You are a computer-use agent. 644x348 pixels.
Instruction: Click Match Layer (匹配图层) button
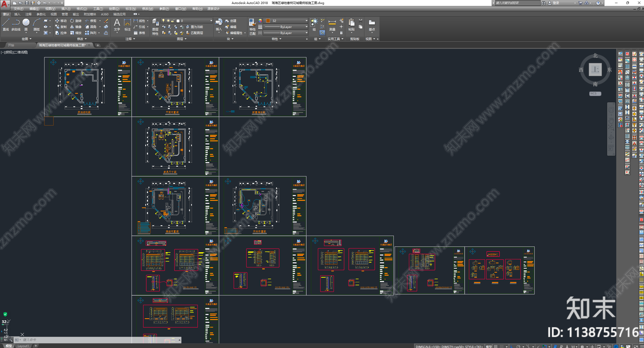(194, 33)
